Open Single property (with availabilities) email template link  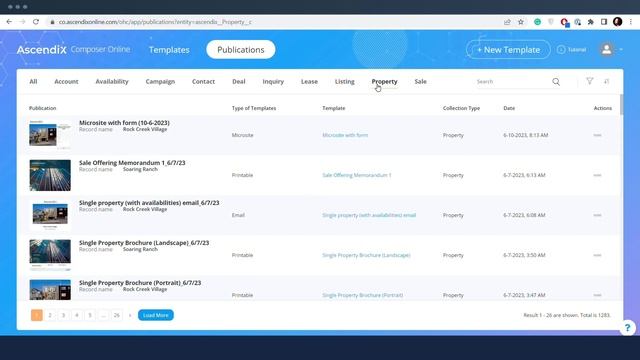(x=369, y=215)
